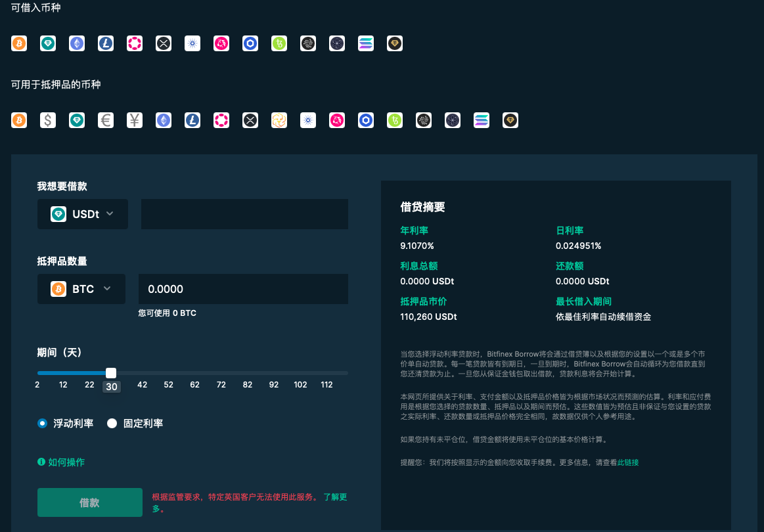Select Tether Gold icon in borrowable currencies row
The height and width of the screenshot is (532, 764).
pyautogui.click(x=395, y=43)
